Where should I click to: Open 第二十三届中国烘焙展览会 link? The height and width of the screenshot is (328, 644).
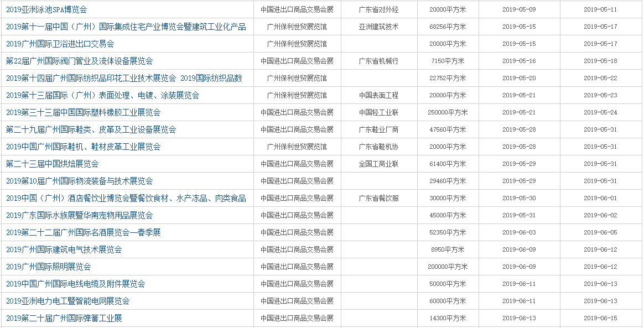tap(52, 164)
